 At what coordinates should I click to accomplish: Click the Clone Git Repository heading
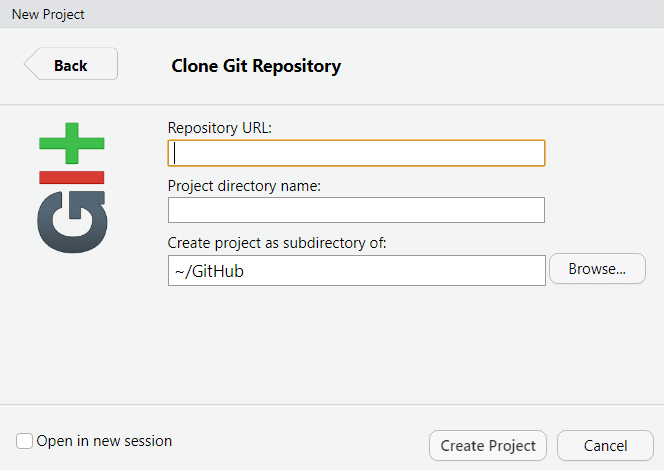pos(256,66)
